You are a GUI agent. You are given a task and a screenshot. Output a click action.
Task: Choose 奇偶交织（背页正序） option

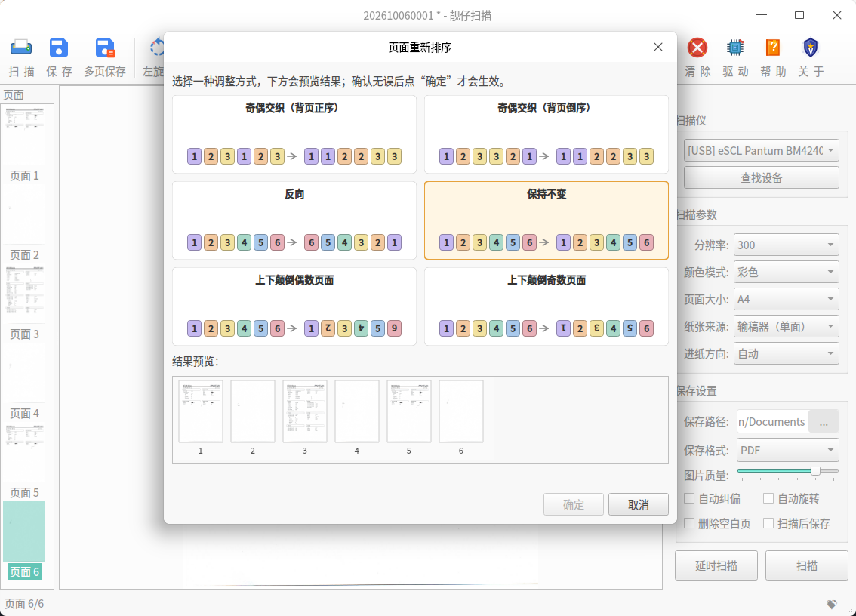[x=294, y=134]
